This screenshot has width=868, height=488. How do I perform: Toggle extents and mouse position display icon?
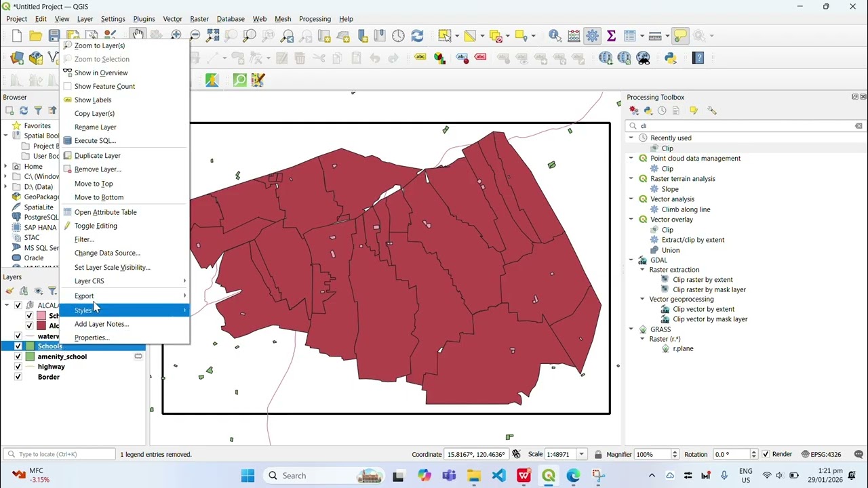tap(517, 454)
